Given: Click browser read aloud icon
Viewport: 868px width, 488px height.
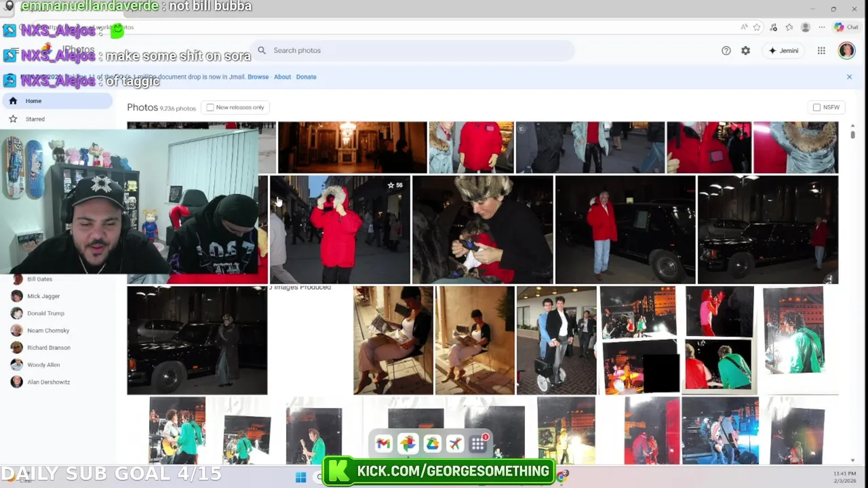Looking at the screenshot, I should 744,27.
